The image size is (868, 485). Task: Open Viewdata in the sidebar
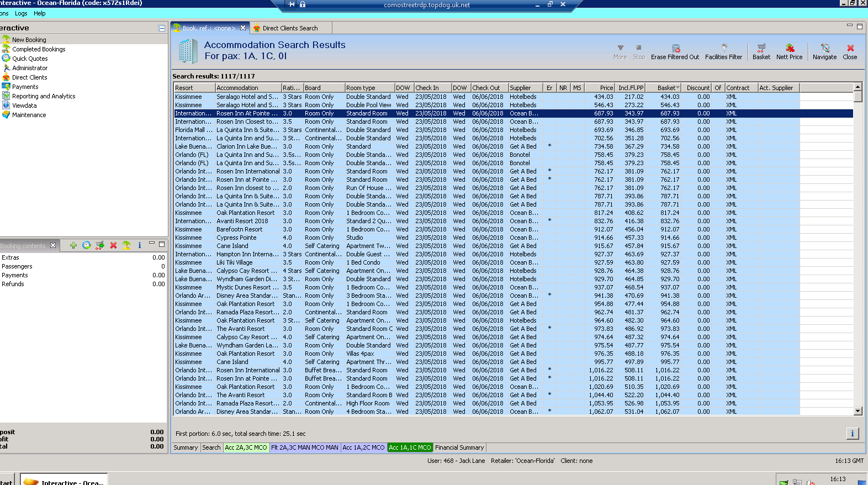pos(24,106)
